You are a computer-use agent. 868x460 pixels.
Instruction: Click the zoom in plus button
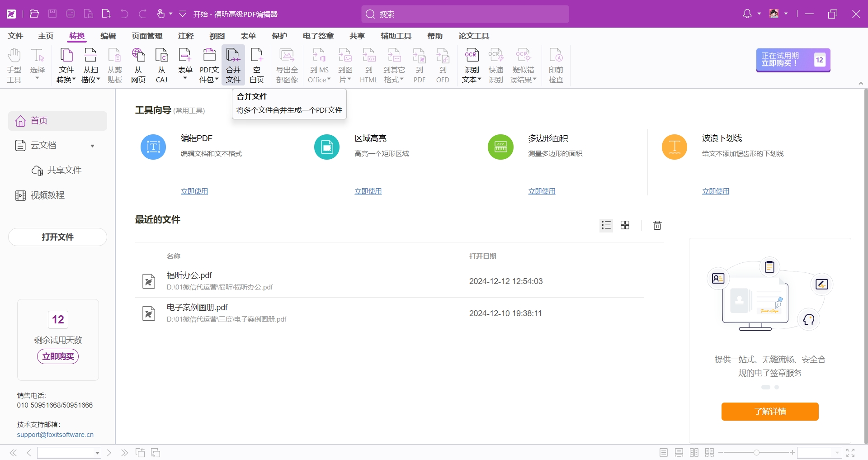793,453
